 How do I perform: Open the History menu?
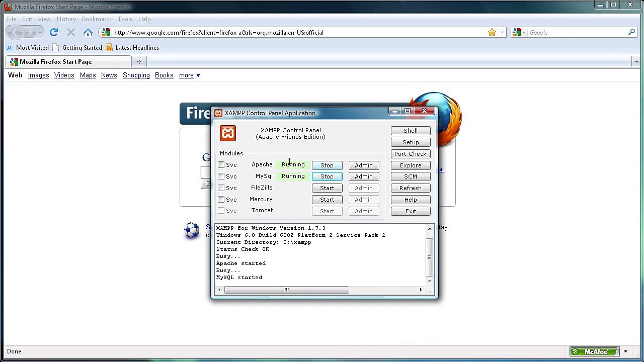click(66, 19)
